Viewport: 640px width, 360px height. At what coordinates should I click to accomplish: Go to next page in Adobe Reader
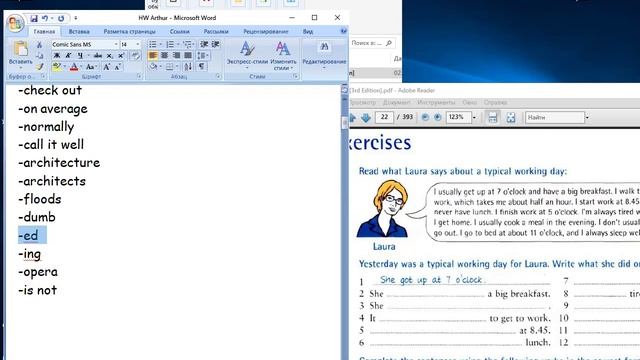tap(366, 118)
